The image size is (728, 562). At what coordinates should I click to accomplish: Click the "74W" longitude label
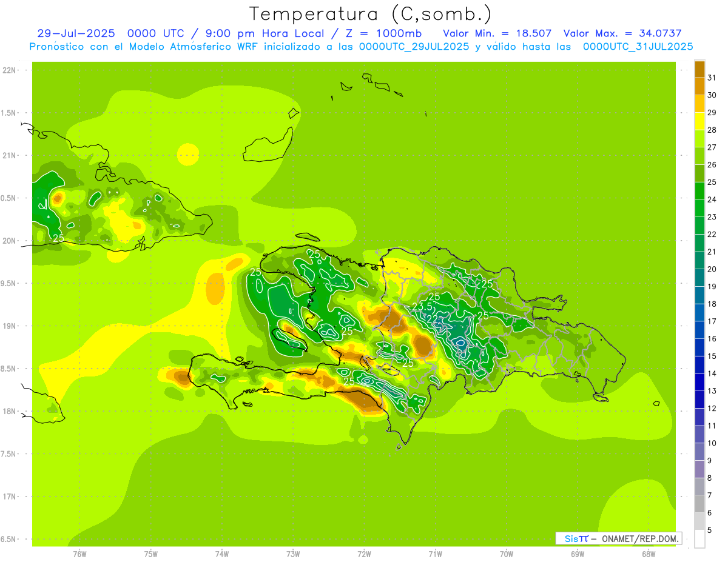pos(222,554)
